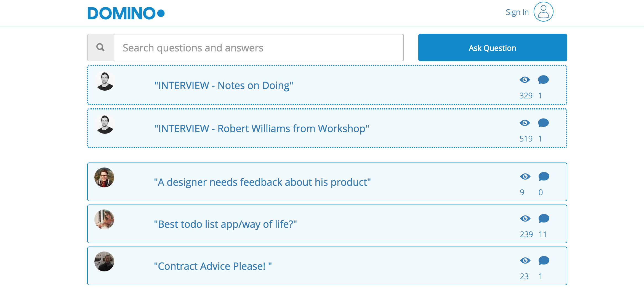Click the Sign In link
The width and height of the screenshot is (644, 288).
(x=517, y=12)
